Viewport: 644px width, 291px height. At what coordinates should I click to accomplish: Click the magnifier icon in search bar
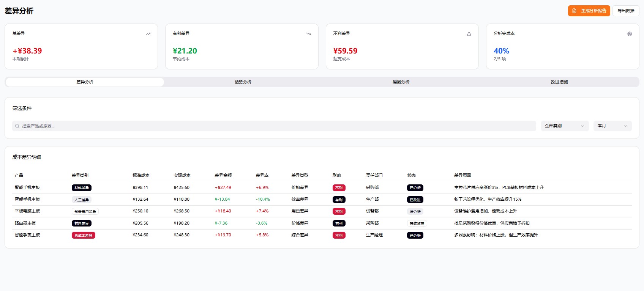tap(17, 126)
